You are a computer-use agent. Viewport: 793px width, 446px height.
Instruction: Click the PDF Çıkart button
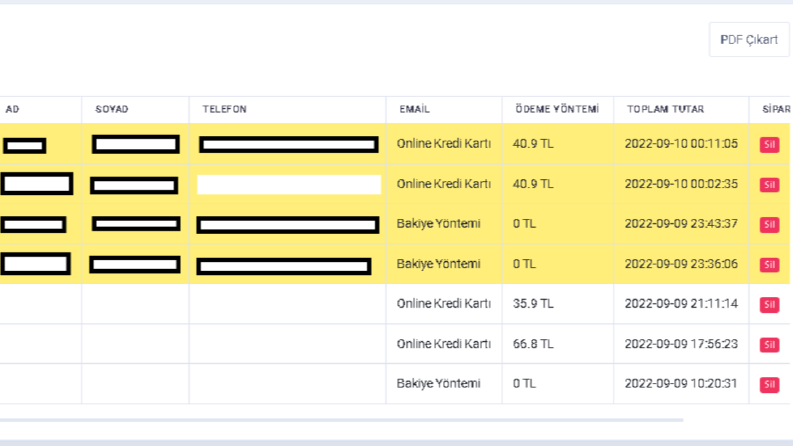coord(749,39)
